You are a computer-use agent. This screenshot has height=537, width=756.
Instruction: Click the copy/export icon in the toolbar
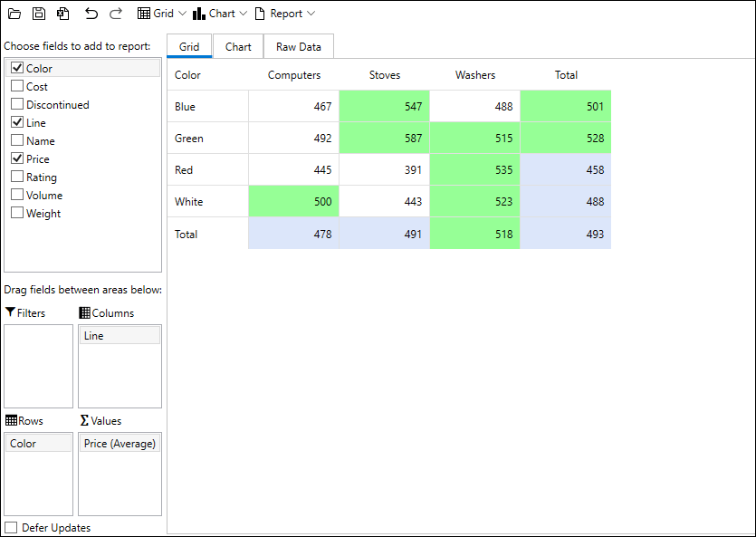point(62,13)
